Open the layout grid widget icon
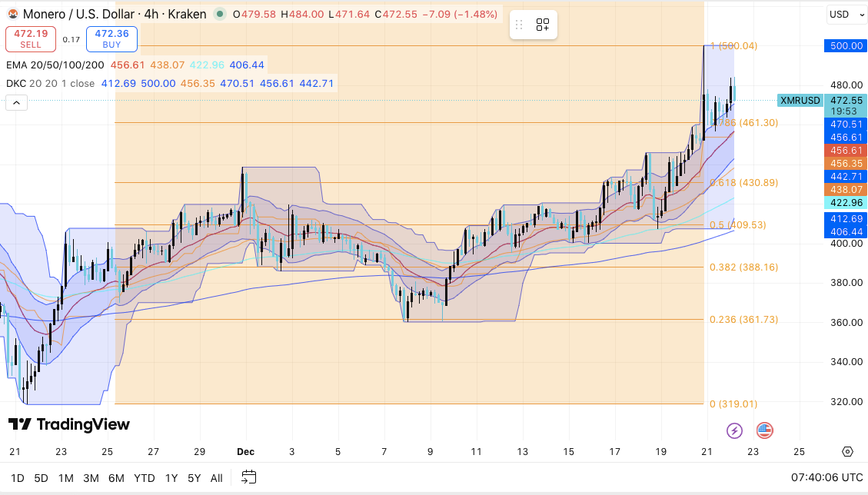Screen dimensions: 868x495 pos(543,25)
